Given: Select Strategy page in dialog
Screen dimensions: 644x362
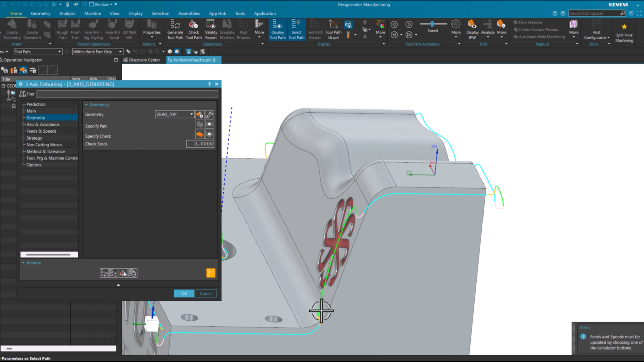Looking at the screenshot, I should pos(34,138).
